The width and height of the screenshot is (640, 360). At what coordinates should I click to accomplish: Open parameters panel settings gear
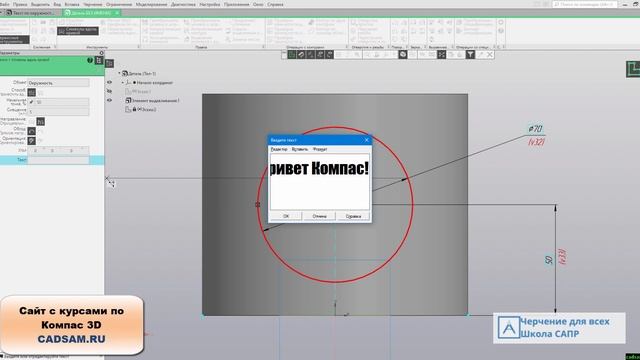click(x=102, y=53)
